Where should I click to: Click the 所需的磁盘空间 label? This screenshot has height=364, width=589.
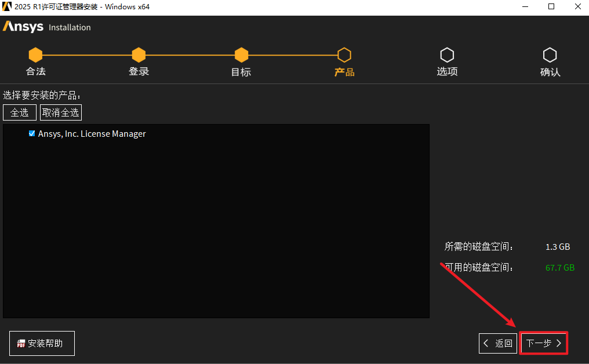coord(479,246)
